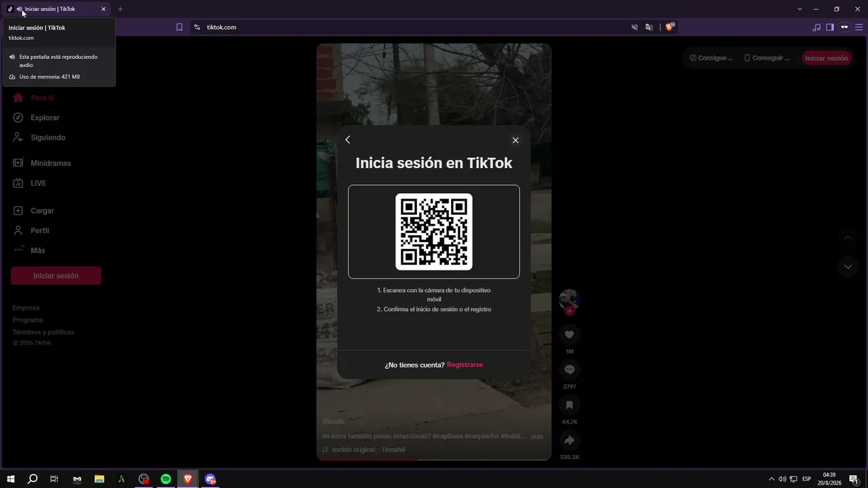This screenshot has height=488, width=868.
Task: Switch the ESP keyboard language
Action: 806,479
